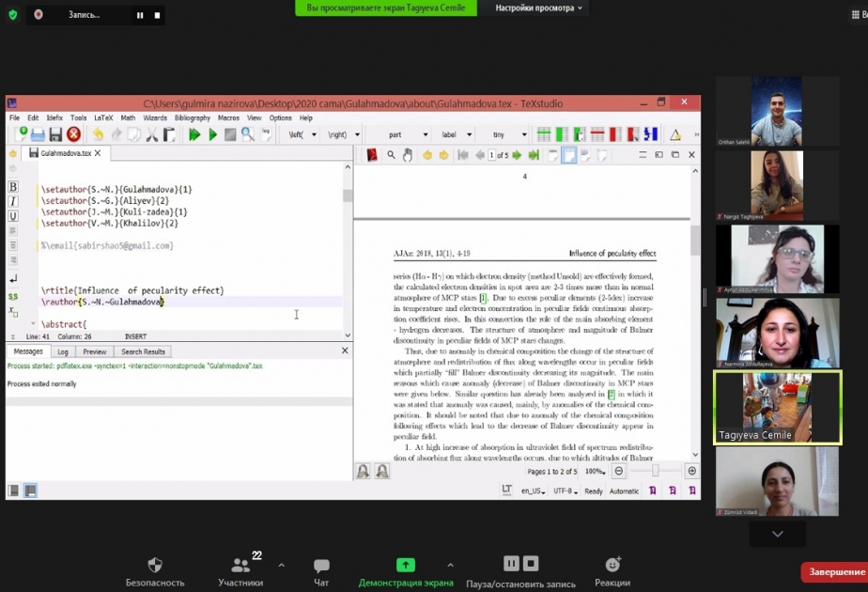
Task: Pause the Zoom recording at top bar
Action: point(140,15)
